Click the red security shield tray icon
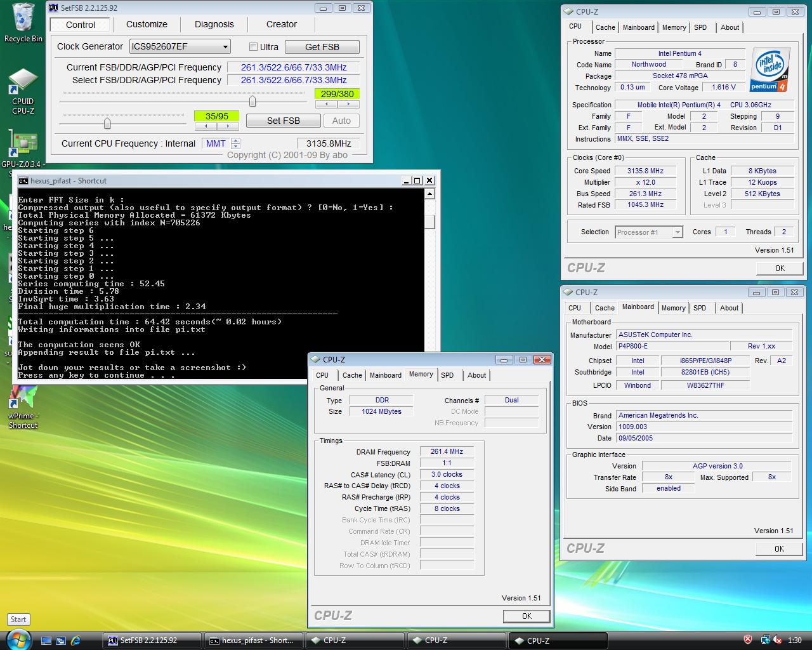The width and height of the screenshot is (812, 650). [x=748, y=640]
